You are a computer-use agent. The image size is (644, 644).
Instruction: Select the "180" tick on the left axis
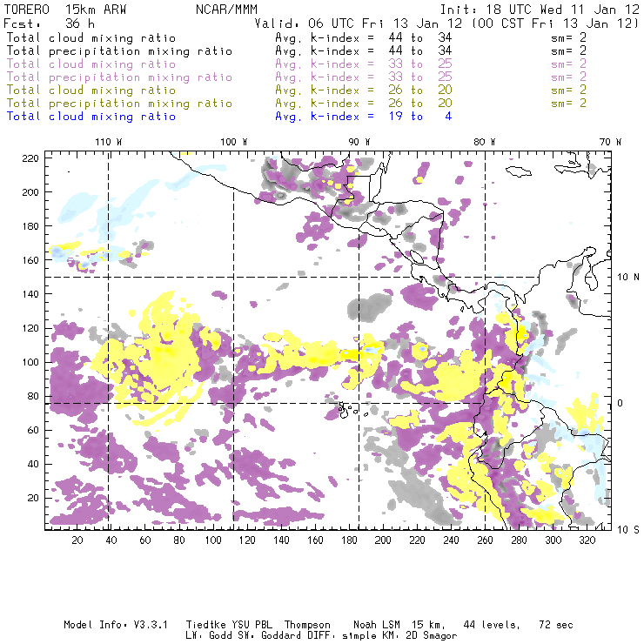click(30, 226)
